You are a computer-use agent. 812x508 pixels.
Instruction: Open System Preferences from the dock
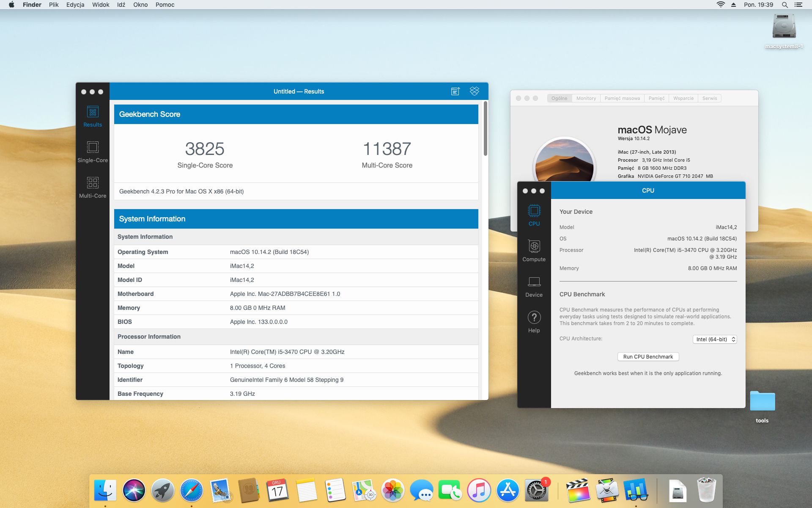[536, 491]
